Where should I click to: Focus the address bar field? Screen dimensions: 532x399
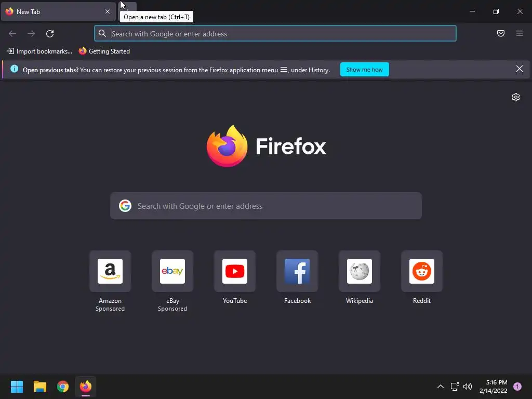[275, 34]
